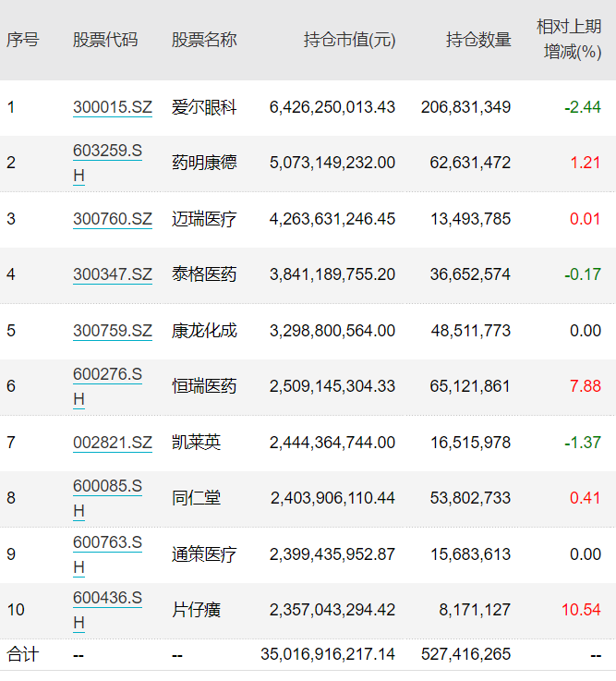Open stock code link 603259.SH
Screen dimensions: 616x681
point(108,163)
